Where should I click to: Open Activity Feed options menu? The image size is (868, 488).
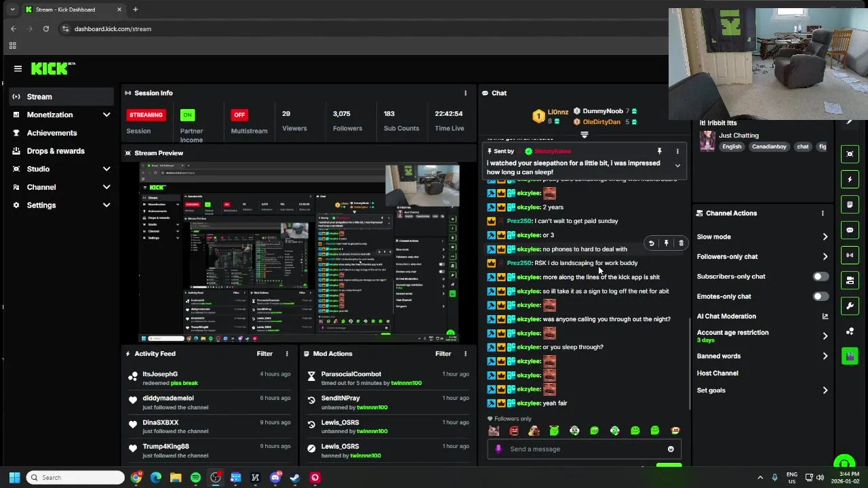click(x=287, y=354)
